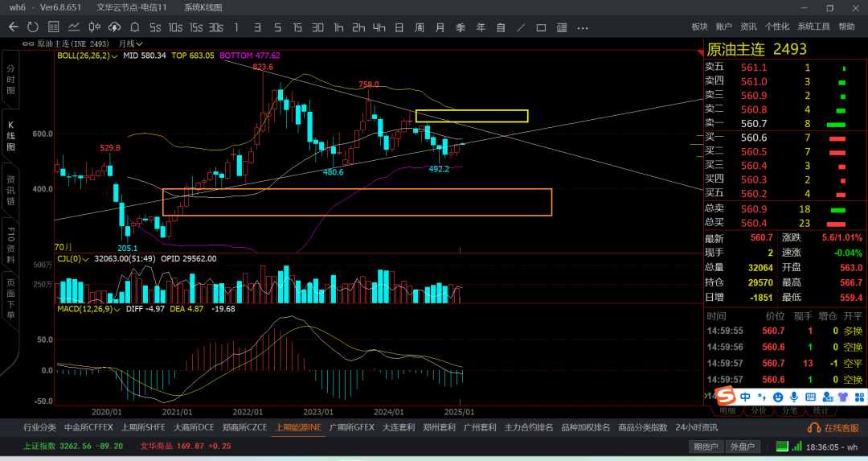
Task: Click the rectangle window layout icon
Action: click(x=541, y=27)
